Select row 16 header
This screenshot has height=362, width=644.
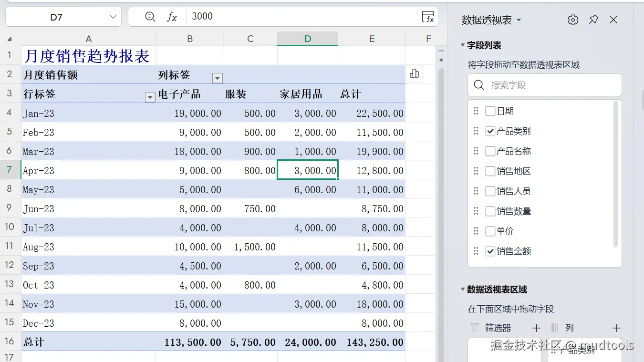[10, 341]
